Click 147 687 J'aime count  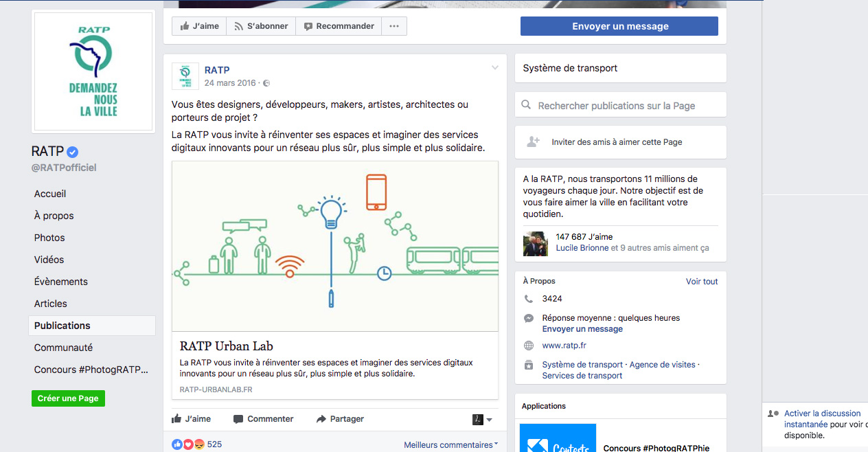click(584, 237)
